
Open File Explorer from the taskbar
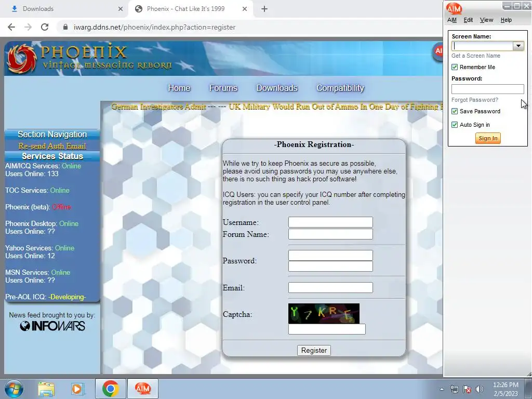(x=46, y=389)
